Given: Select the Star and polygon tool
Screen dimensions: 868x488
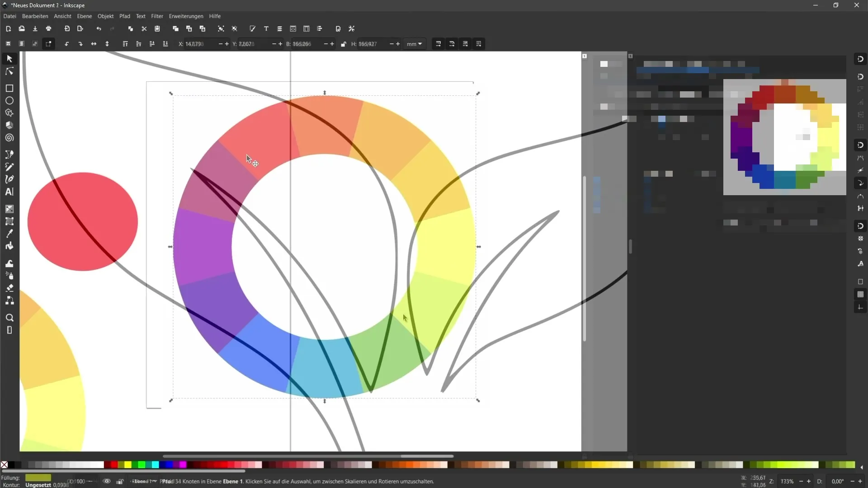Looking at the screenshot, I should pyautogui.click(x=9, y=113).
